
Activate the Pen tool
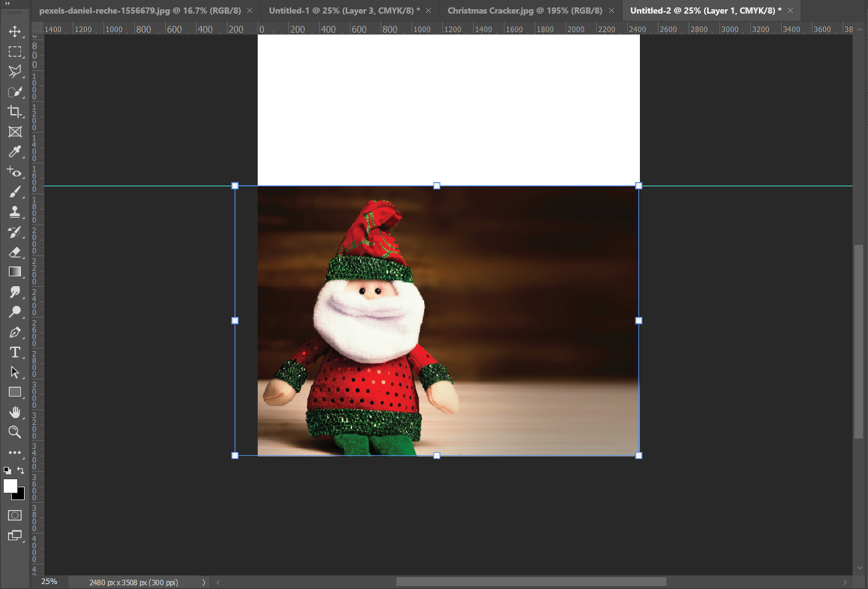(15, 332)
